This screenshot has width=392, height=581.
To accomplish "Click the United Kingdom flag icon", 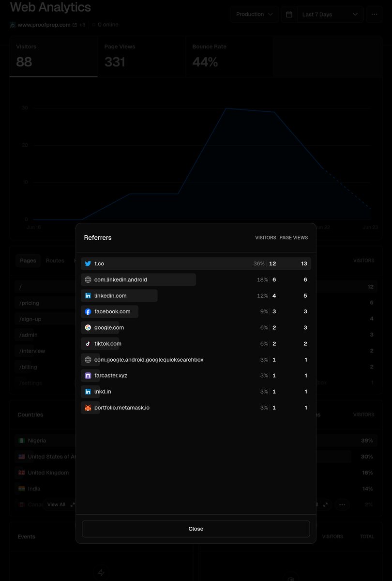I will tap(21, 473).
